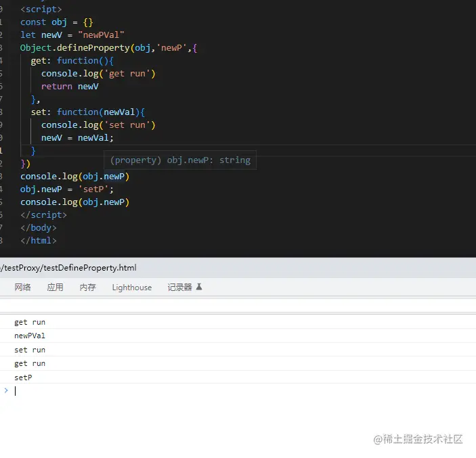This screenshot has width=476, height=458.
Task: Click the last console.log(obj.newP) line
Action: (74, 202)
